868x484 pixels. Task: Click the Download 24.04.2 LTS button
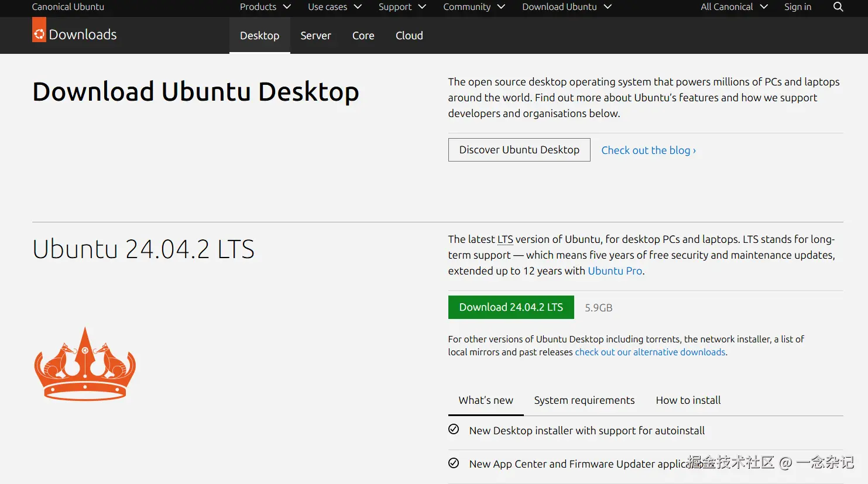(510, 307)
